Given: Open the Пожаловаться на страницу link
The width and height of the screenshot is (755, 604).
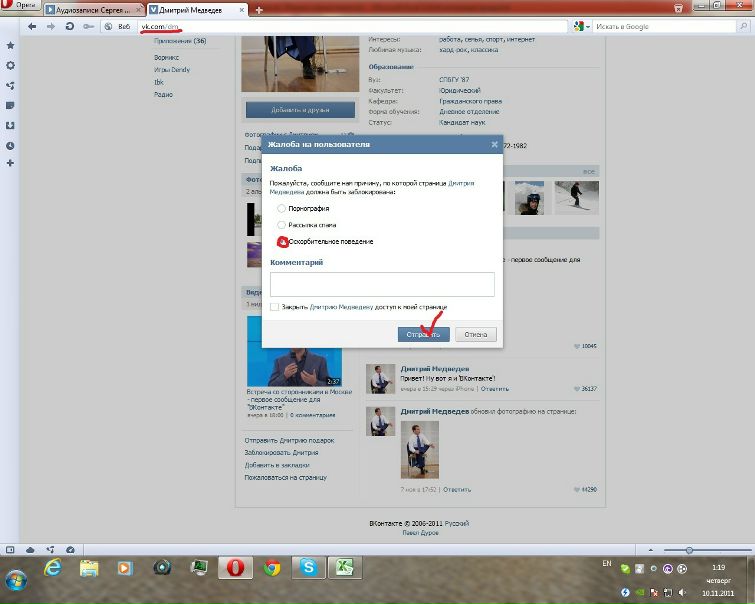Looking at the screenshot, I should 286,477.
